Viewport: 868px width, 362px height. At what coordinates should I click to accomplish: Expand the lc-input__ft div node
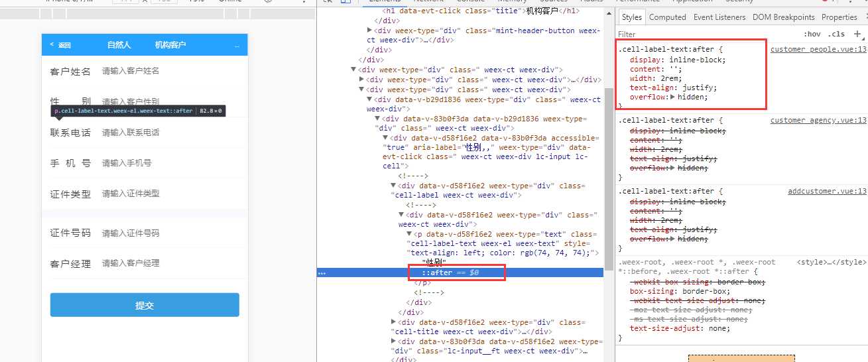(x=394, y=341)
